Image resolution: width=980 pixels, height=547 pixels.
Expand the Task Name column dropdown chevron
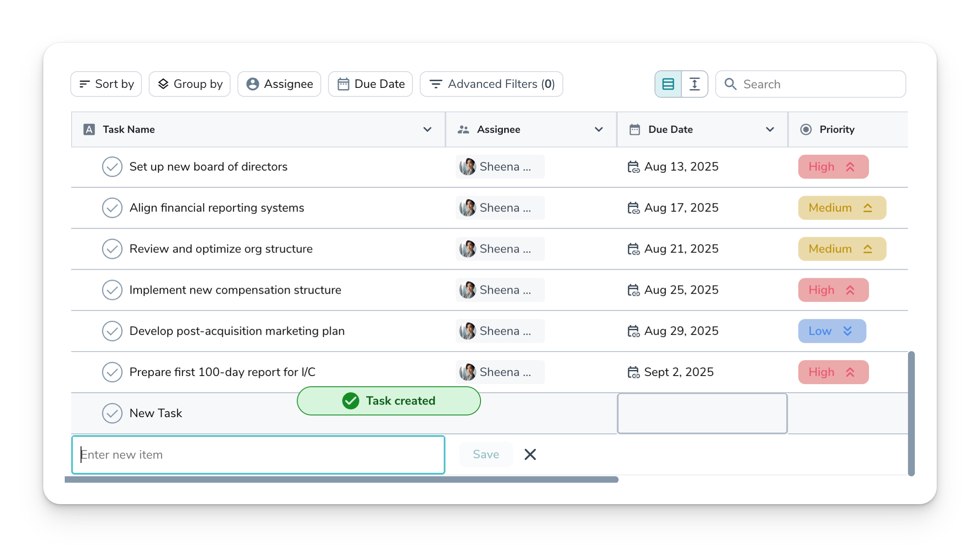click(x=427, y=129)
